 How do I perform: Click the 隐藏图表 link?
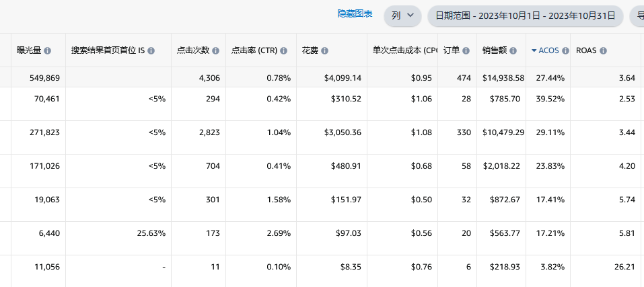355,13
